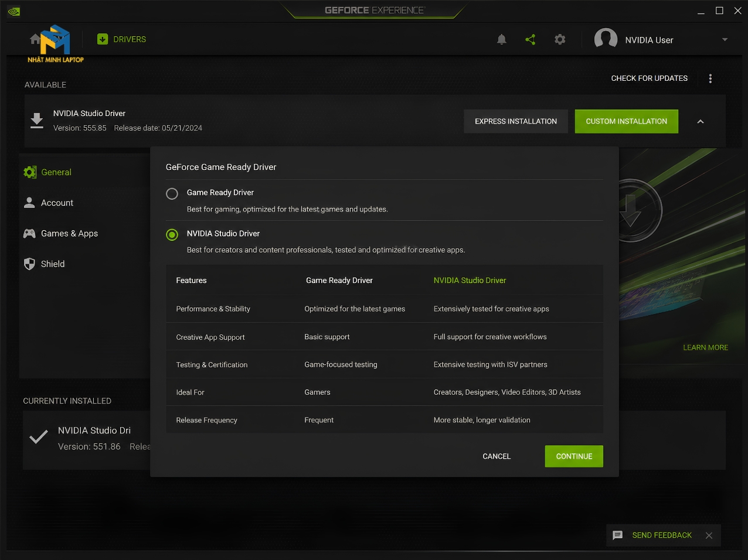Click the 'Version: 551.86' installed text
The height and width of the screenshot is (560, 748).
click(89, 446)
